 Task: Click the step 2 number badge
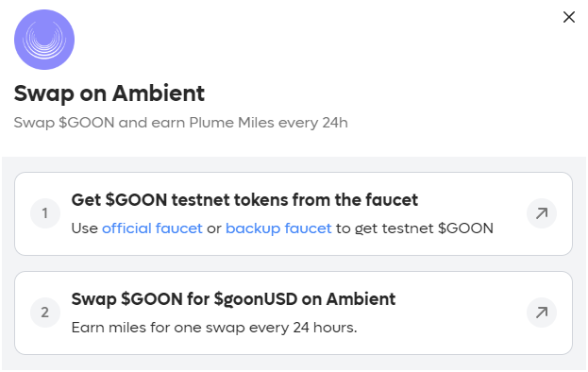[45, 313]
